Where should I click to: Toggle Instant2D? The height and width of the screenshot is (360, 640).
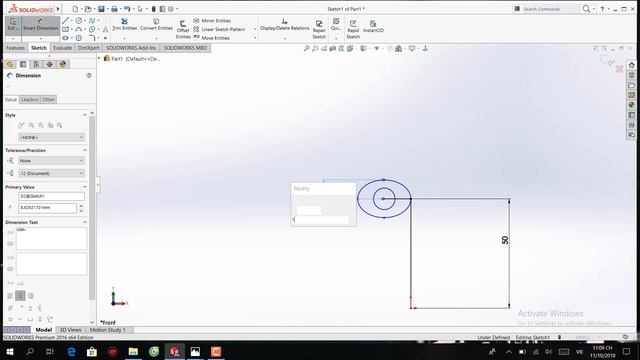coord(373,27)
